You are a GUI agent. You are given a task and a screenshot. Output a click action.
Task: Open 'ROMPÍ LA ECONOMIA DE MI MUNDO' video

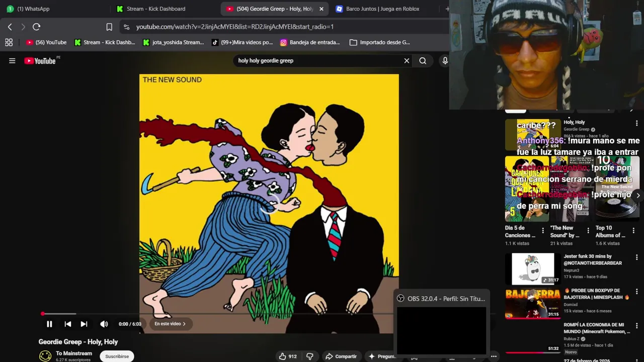(x=597, y=328)
